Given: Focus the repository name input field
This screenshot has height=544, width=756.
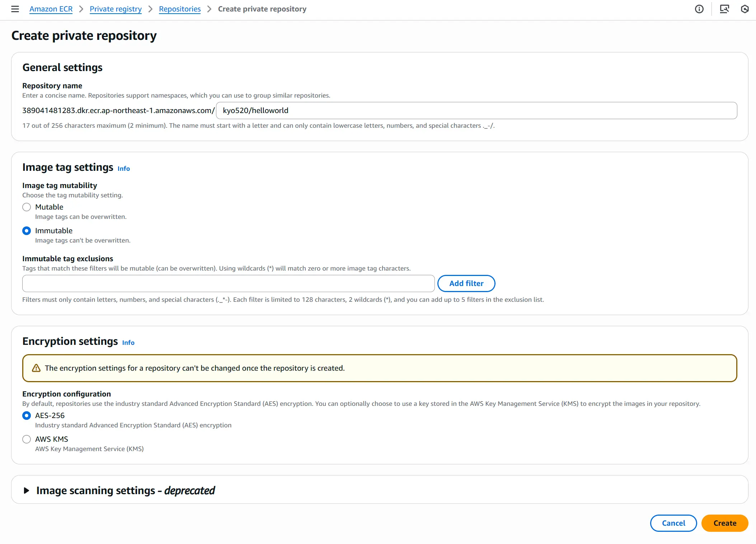Looking at the screenshot, I should pos(476,111).
